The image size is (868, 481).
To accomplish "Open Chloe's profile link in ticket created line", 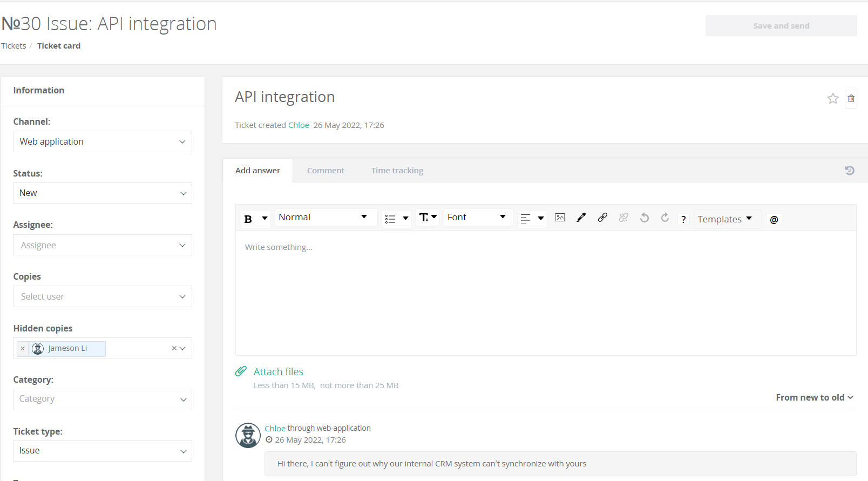I will pyautogui.click(x=299, y=125).
